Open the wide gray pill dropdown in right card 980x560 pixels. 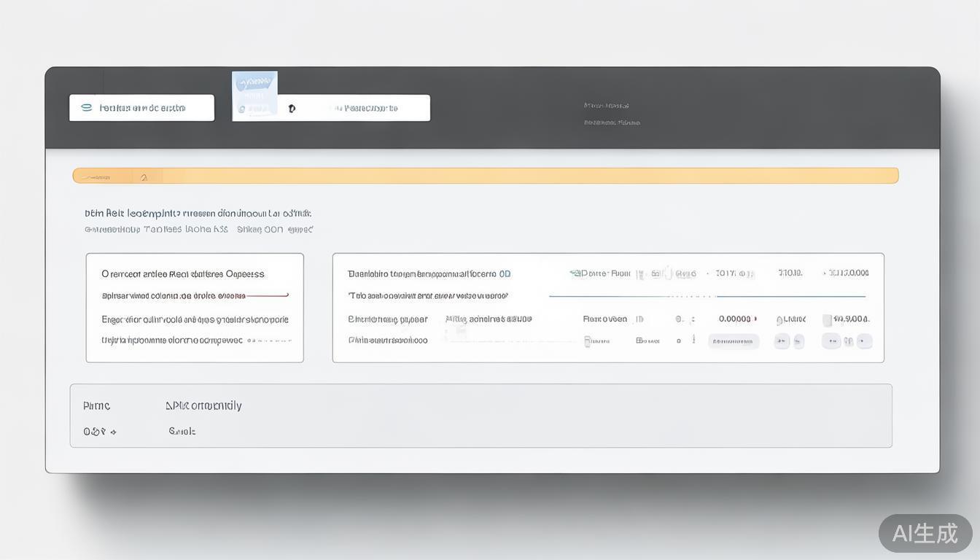pyautogui.click(x=734, y=341)
